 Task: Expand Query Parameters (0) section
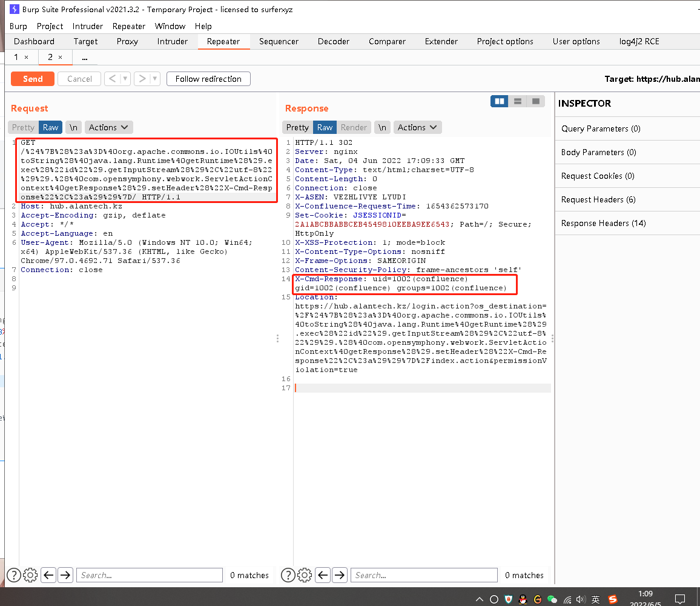[628, 128]
